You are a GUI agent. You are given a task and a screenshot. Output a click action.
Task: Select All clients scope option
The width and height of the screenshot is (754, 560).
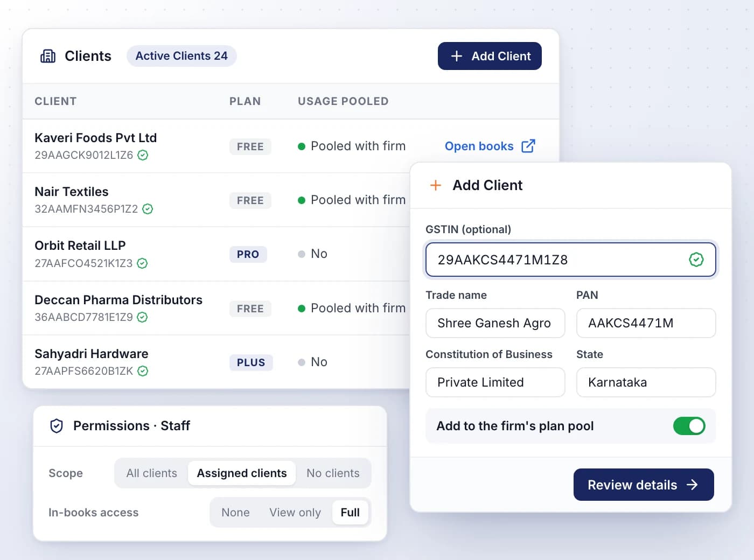(x=151, y=473)
